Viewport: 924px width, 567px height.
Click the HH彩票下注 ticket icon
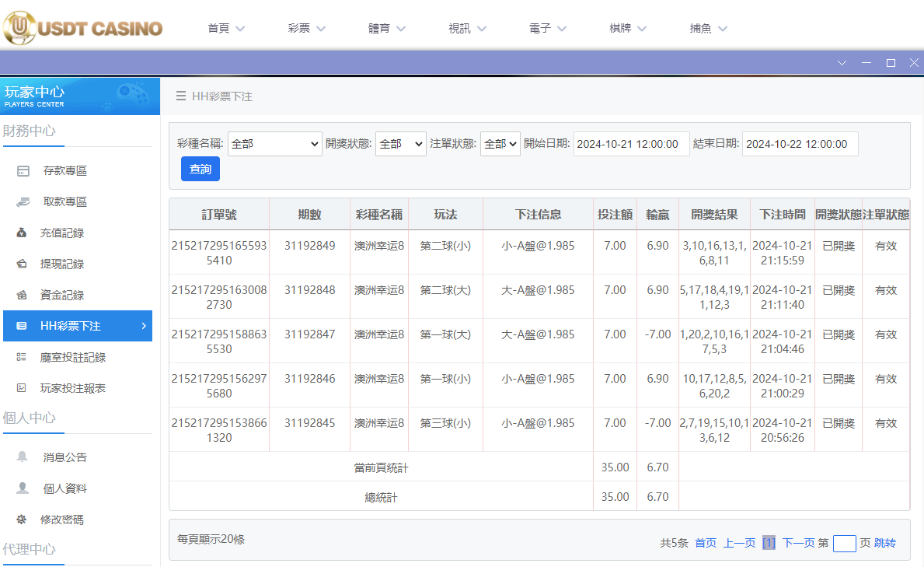coord(23,326)
